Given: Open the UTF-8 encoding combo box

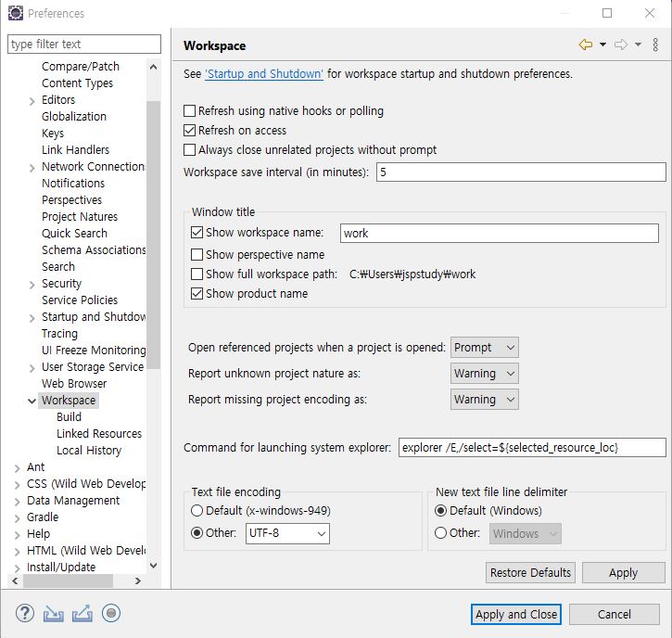Looking at the screenshot, I should point(287,533).
